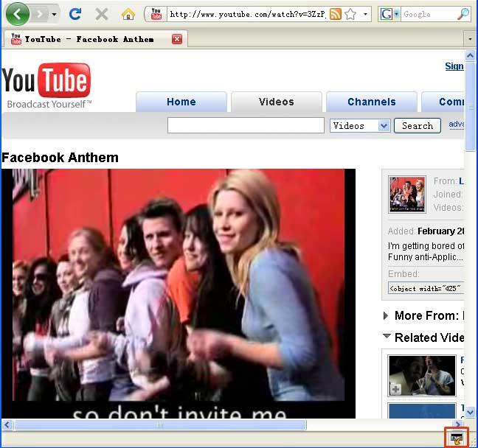478x448 pixels.
Task: Click the highlighted status bar icon
Action: pos(457,439)
